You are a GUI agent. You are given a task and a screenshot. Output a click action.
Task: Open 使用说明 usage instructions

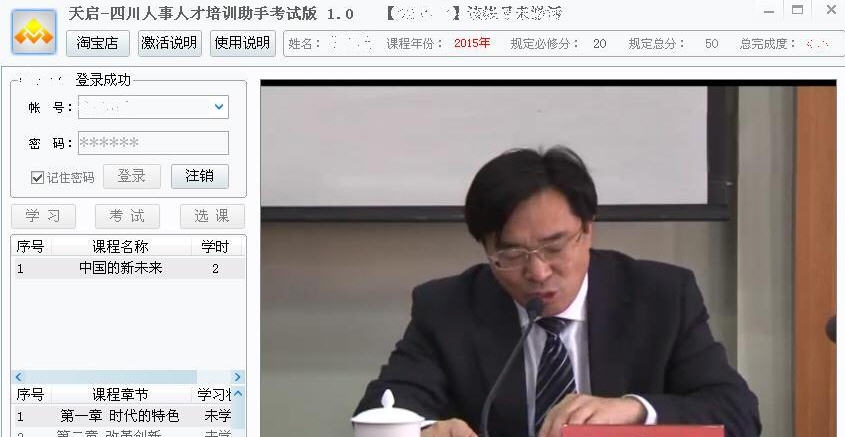click(243, 43)
